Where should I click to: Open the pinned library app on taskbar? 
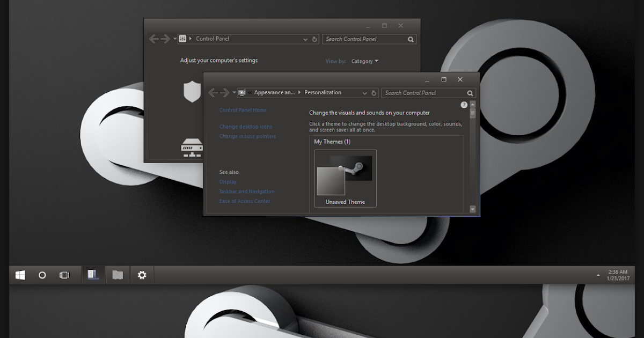click(x=93, y=275)
